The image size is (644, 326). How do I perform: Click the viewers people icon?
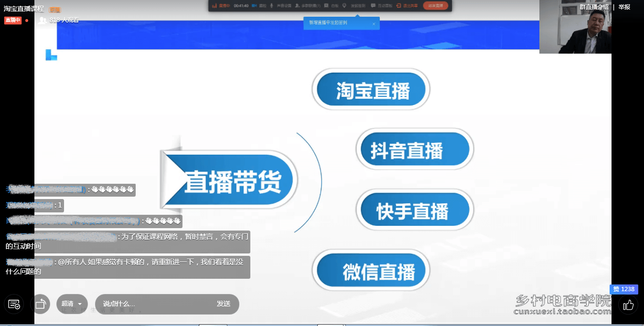(43, 20)
